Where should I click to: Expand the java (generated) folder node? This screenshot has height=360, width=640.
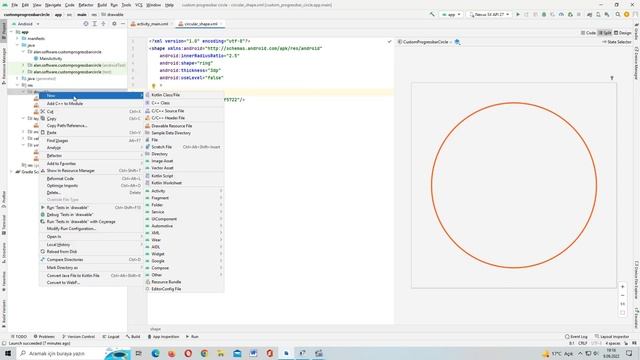click(18, 78)
